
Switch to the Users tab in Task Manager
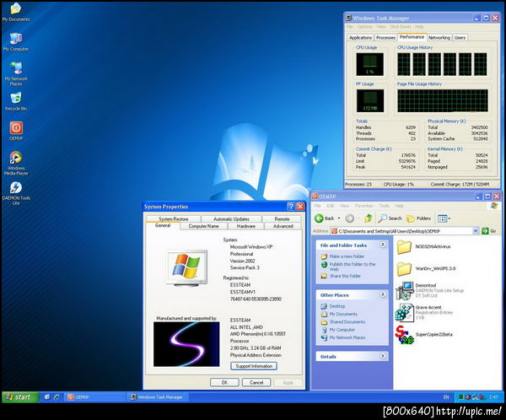(x=460, y=38)
